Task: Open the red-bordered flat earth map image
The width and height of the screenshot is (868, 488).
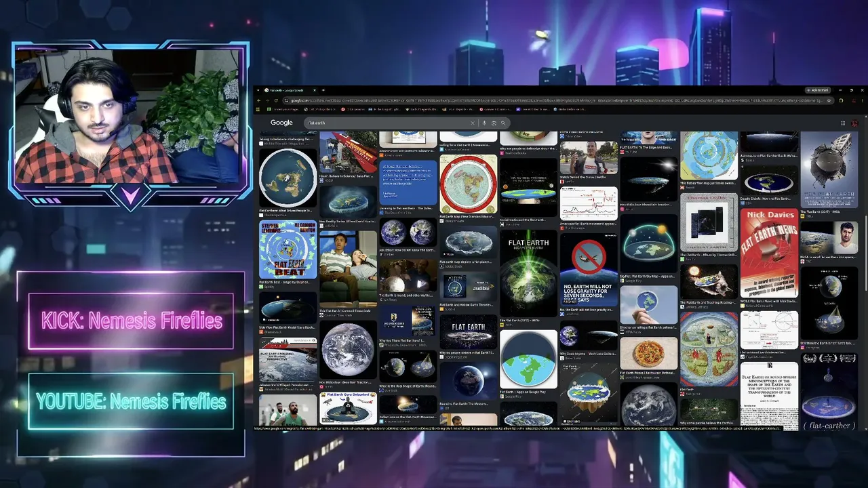Action: (x=469, y=184)
